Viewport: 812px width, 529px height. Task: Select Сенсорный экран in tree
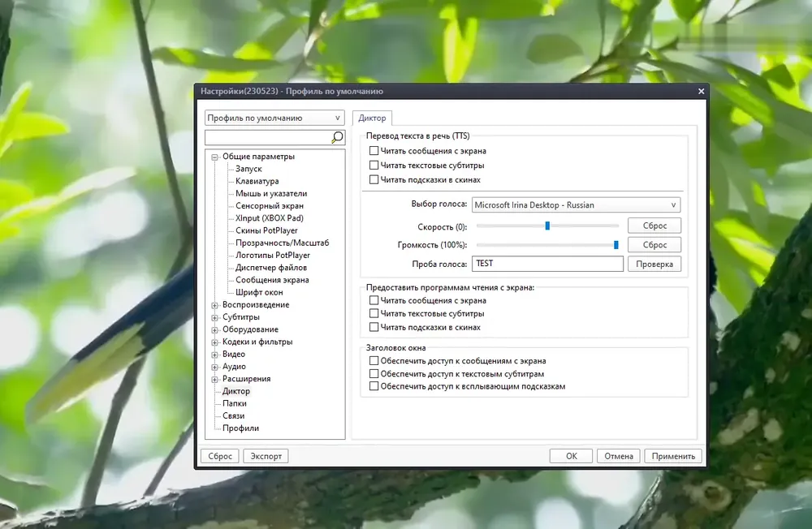[x=270, y=206]
